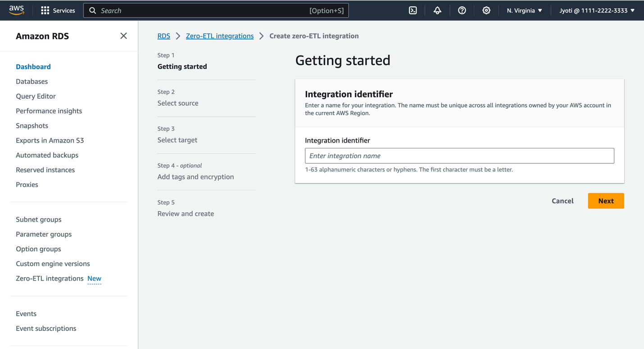Open Events in the sidebar
Screen dimensions: 644x349
(26, 314)
